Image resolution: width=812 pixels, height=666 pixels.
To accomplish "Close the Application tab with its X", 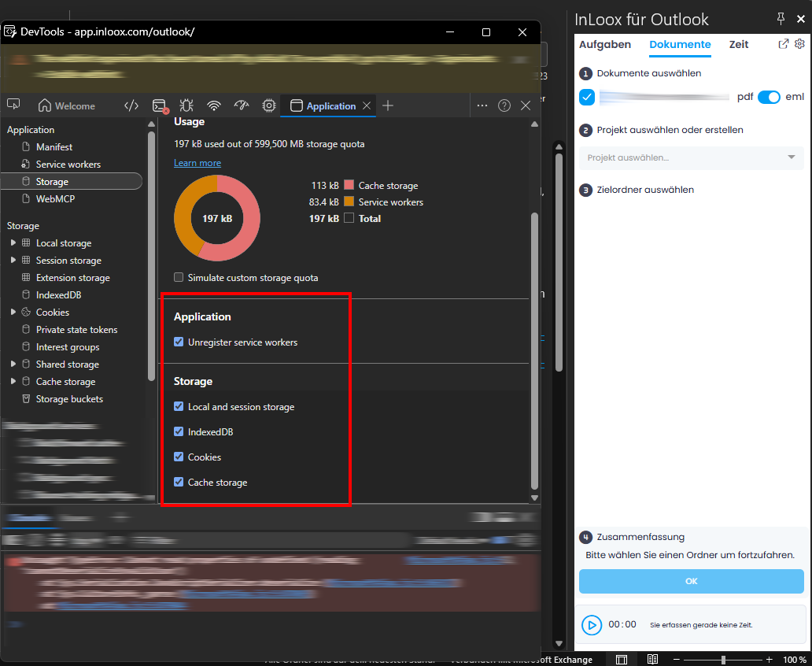I will [367, 105].
